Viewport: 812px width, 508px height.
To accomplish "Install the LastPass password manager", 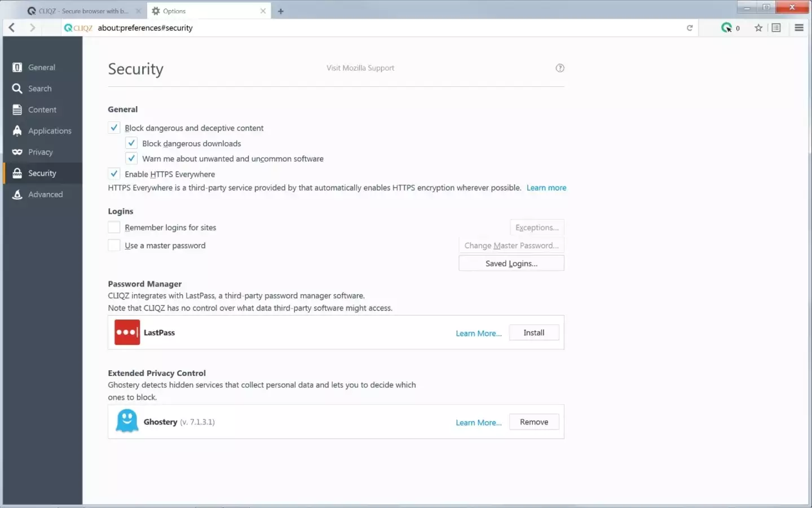I will (533, 333).
